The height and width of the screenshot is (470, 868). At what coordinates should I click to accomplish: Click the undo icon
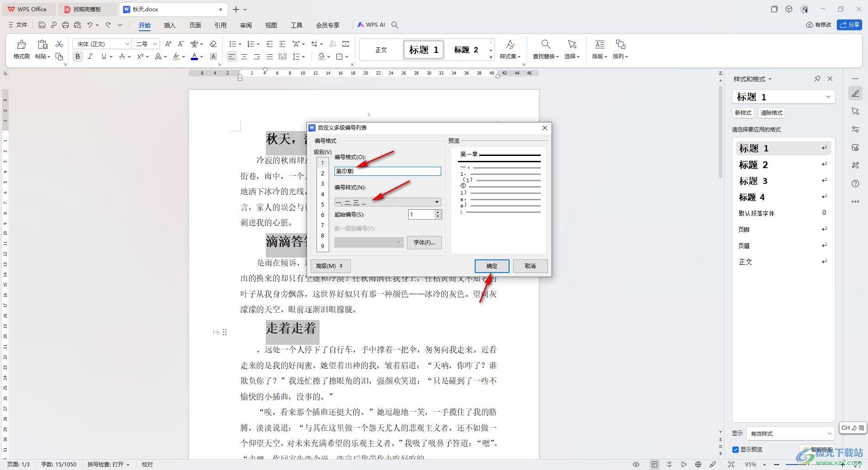(90, 25)
